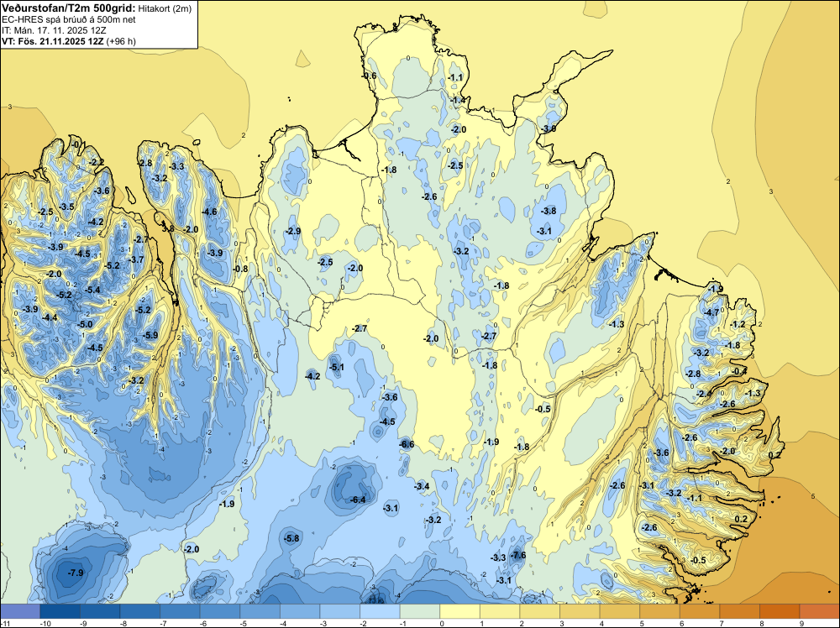840x628 pixels.
Task: Click the -2.2 temperature label
Action: click(97, 162)
